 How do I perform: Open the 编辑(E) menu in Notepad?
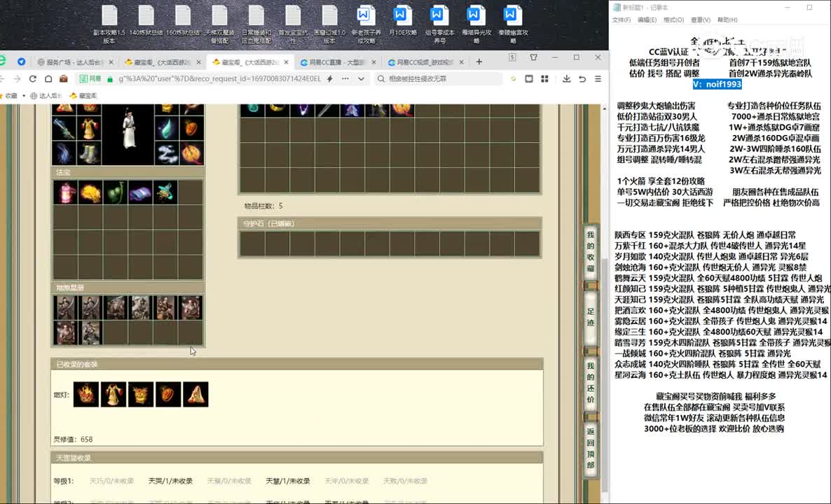[x=647, y=20]
